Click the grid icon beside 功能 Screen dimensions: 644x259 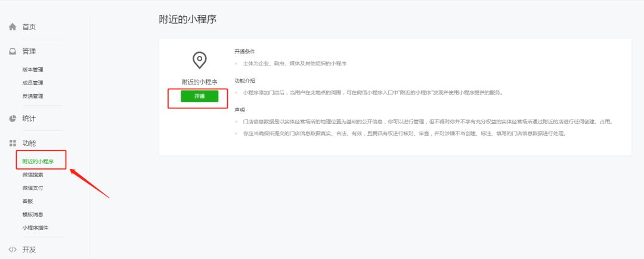(x=13, y=143)
